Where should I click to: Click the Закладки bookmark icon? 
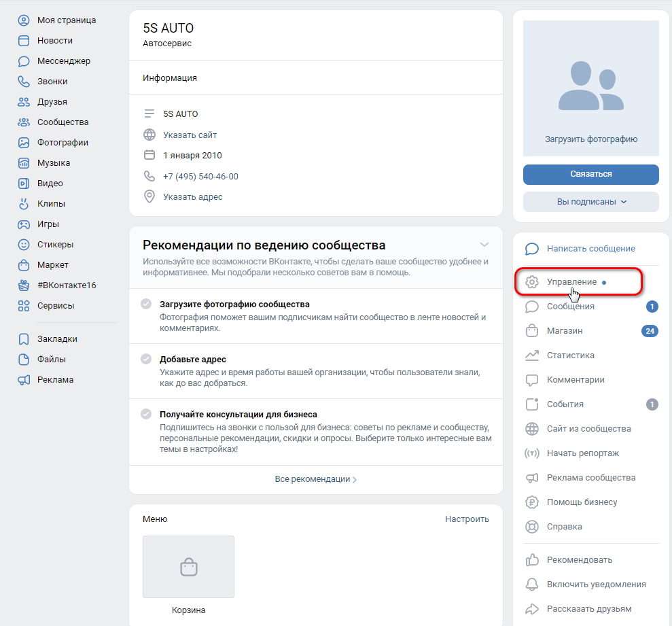24,339
